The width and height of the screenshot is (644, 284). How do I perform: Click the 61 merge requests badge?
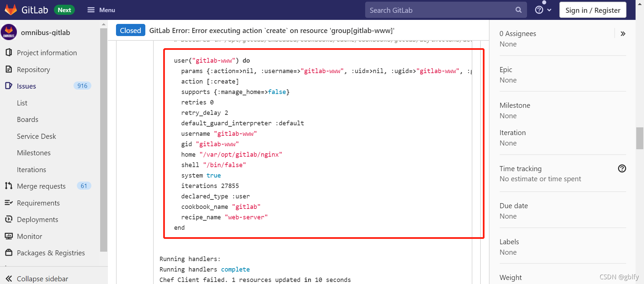[x=84, y=186]
